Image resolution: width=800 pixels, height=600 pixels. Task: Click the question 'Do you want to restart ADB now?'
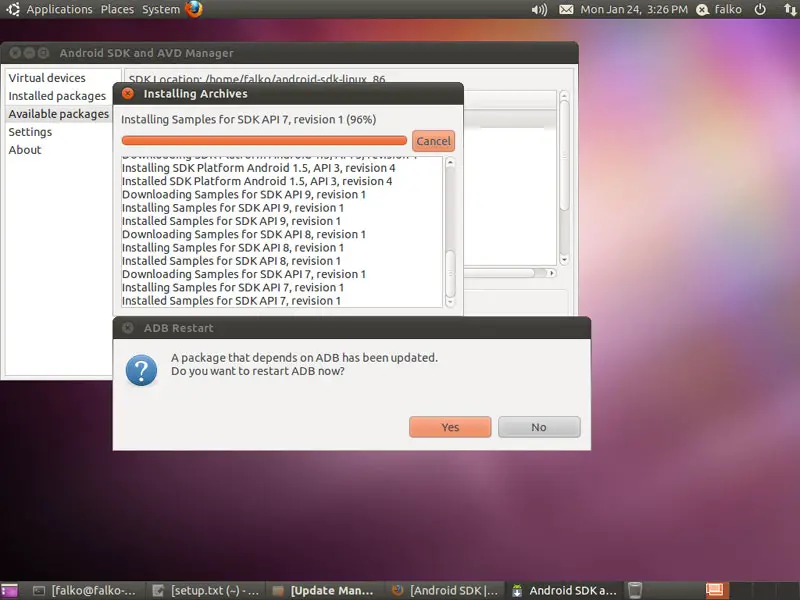pos(258,371)
